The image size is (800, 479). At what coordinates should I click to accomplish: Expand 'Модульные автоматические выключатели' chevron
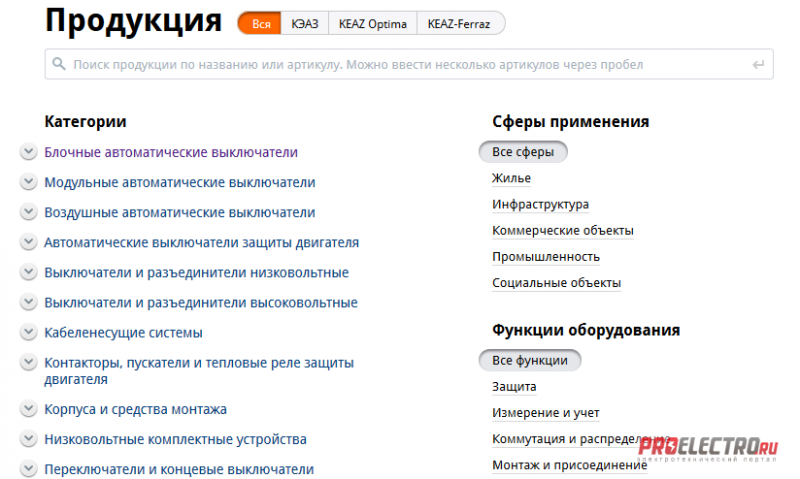tap(29, 182)
